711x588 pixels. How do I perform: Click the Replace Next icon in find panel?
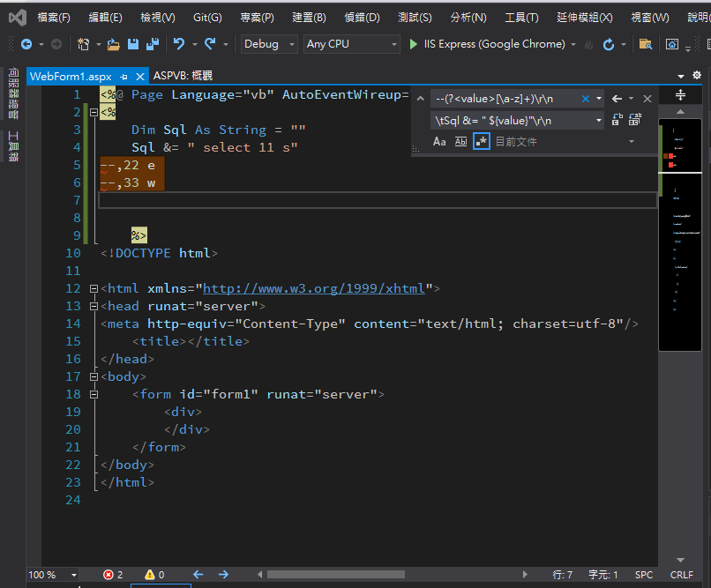(617, 120)
